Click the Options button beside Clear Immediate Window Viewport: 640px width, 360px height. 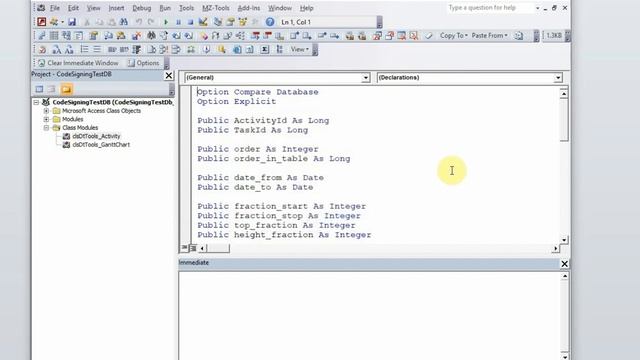(x=144, y=63)
